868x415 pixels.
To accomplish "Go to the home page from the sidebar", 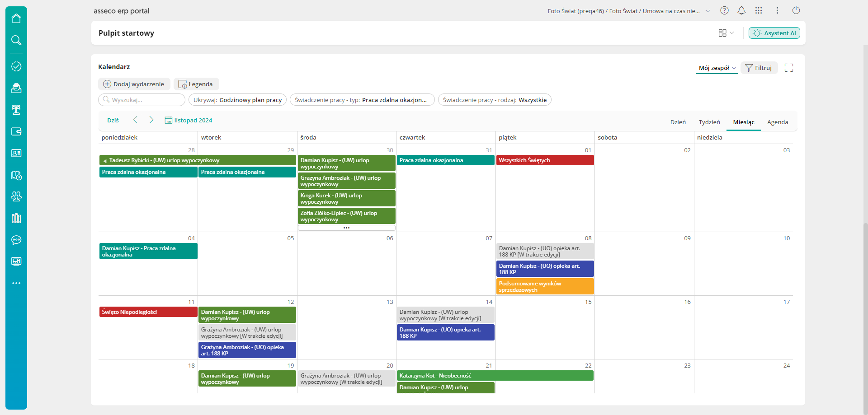I will 16,19.
